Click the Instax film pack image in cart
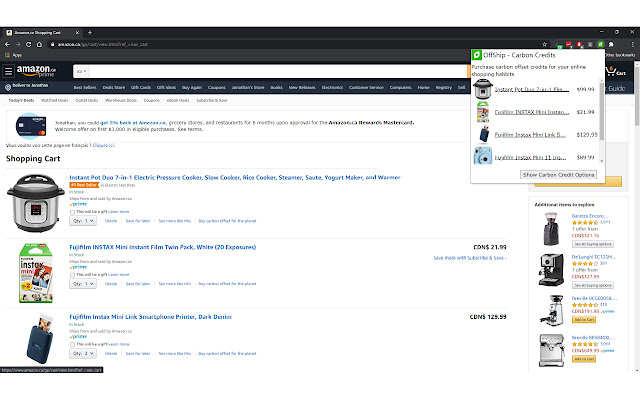 click(36, 273)
